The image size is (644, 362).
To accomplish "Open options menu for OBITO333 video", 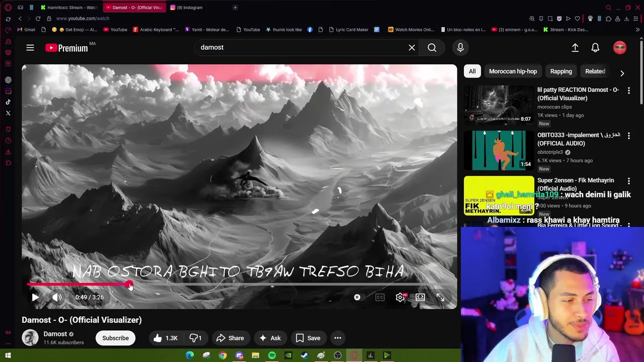I will (x=628, y=136).
